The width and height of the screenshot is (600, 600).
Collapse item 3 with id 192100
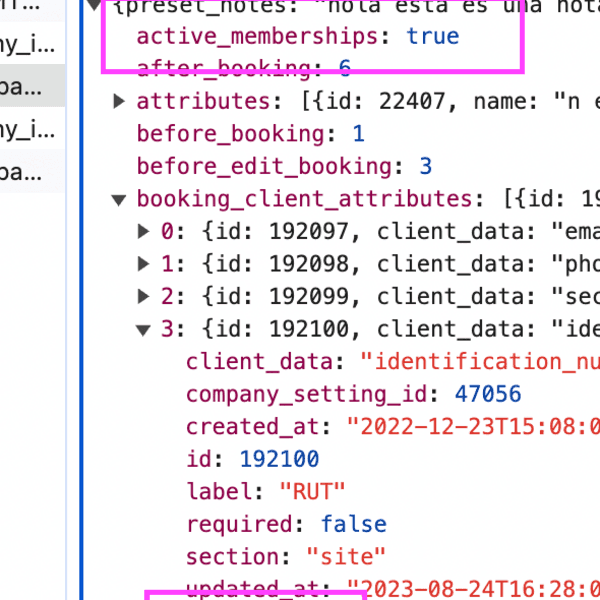coord(144,329)
